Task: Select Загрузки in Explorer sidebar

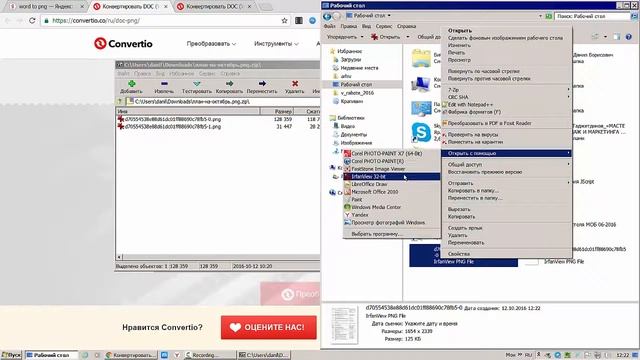Action: pos(350,59)
